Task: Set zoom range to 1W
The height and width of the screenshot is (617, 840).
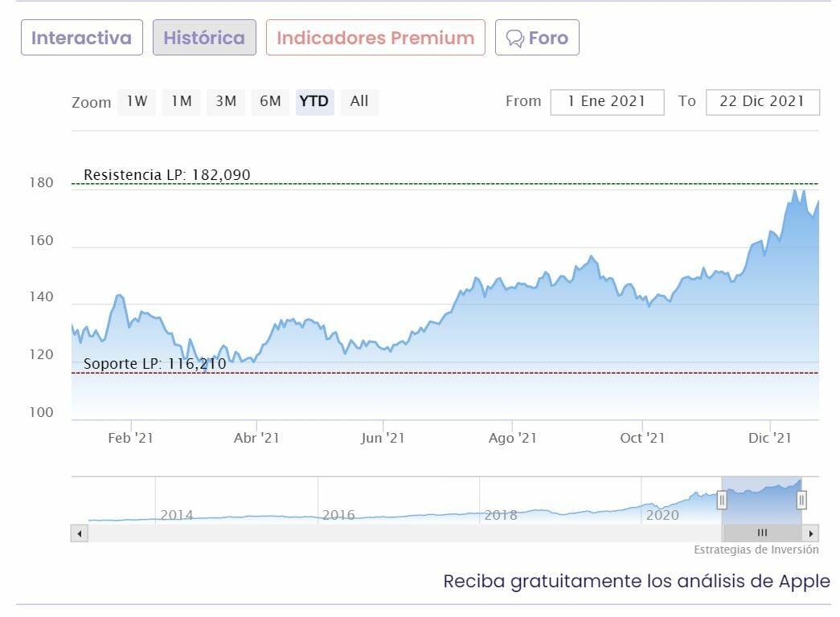Action: click(137, 101)
